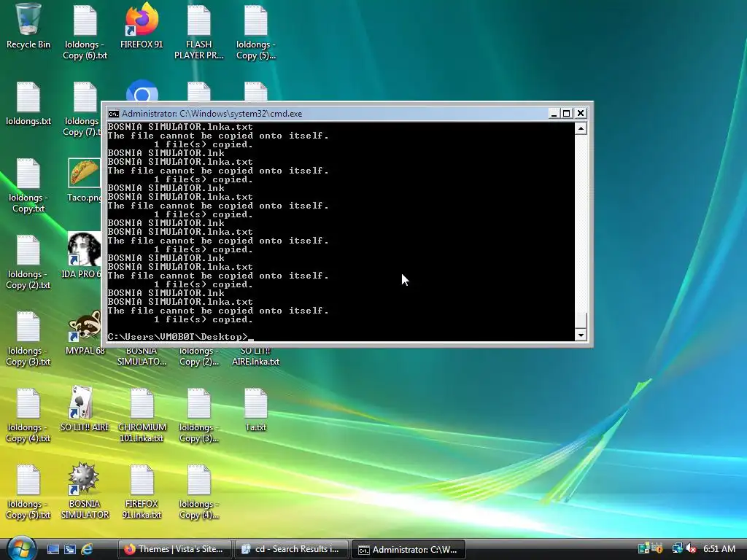Viewport: 747px width, 560px height.
Task: Click the network connection tray icon
Action: click(x=677, y=548)
